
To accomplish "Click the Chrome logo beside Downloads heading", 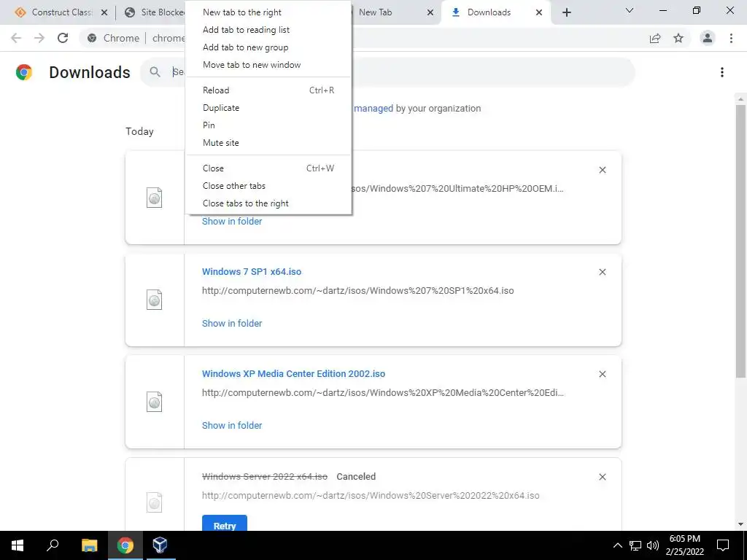I will tap(24, 72).
